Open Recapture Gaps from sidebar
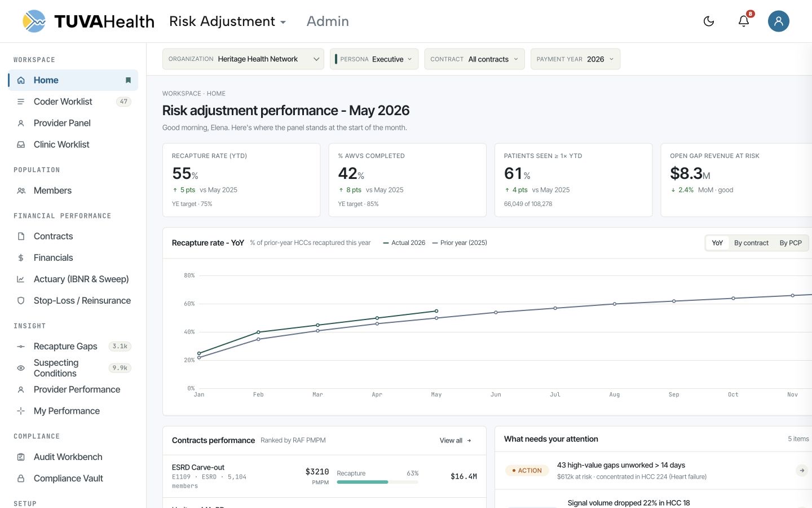This screenshot has width=812, height=508. pos(73,347)
